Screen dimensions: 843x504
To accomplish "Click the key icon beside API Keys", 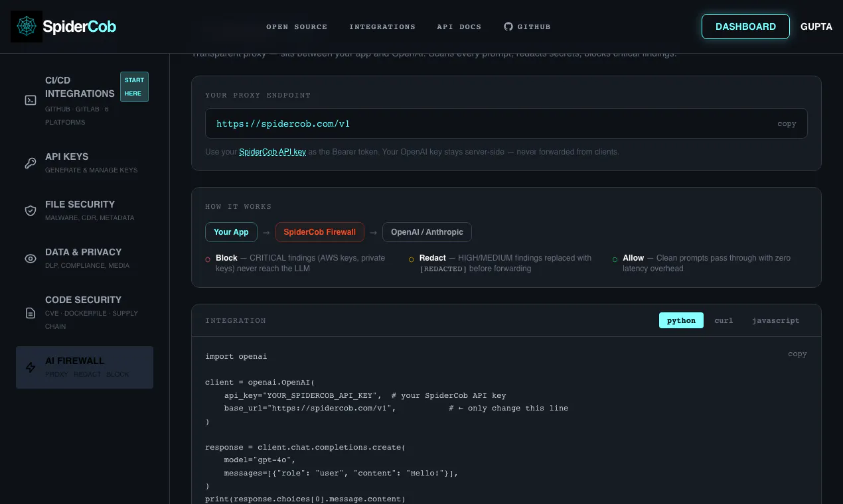I will [x=31, y=163].
